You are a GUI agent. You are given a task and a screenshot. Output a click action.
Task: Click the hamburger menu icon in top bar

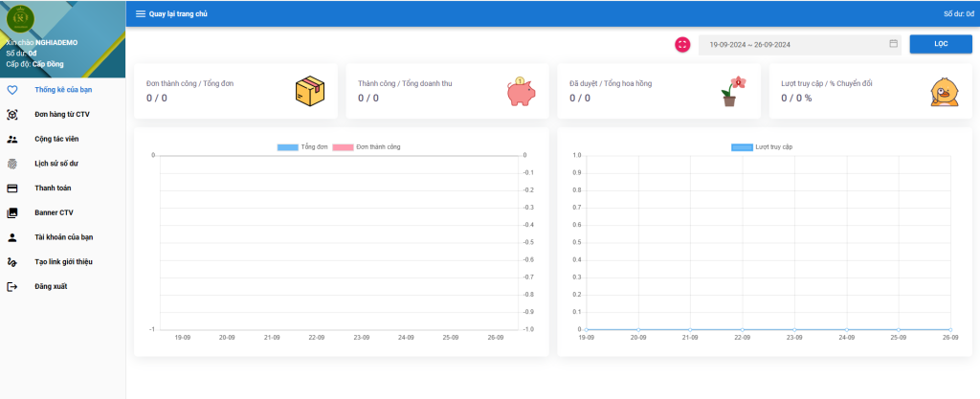point(141,13)
